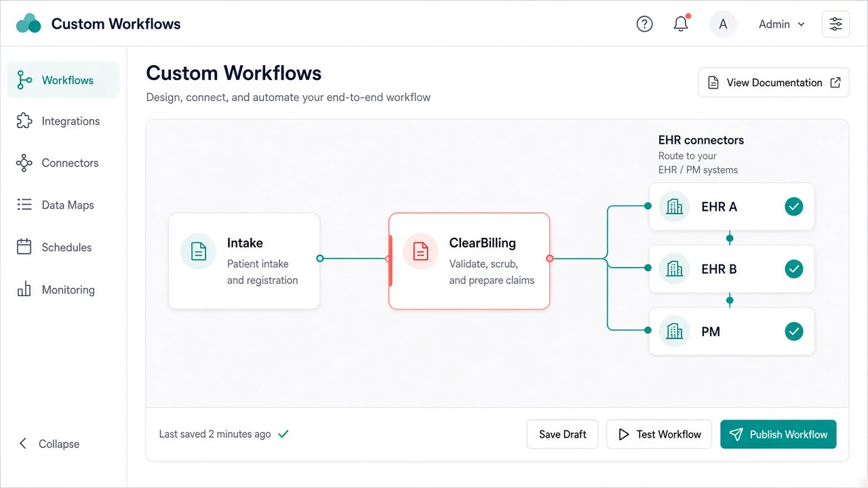Click the EHR B building icon

pyautogui.click(x=674, y=269)
